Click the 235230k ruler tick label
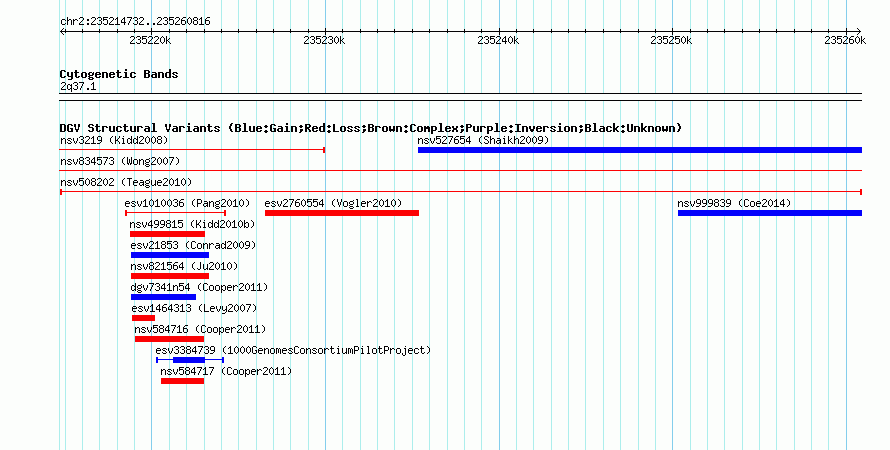Image resolution: width=890 pixels, height=450 pixels. (x=324, y=40)
